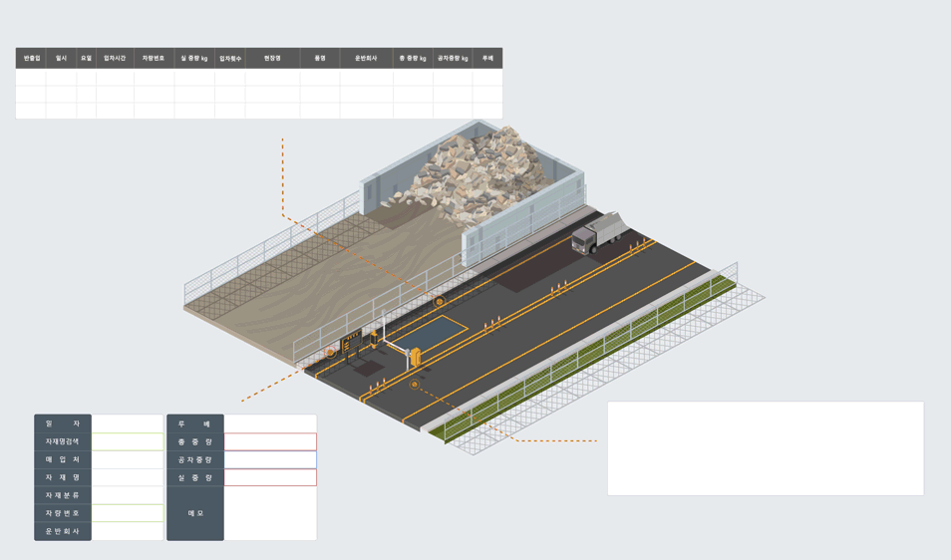The height and width of the screenshot is (560, 951).
Task: Click the 총중량 input field
Action: (270, 441)
